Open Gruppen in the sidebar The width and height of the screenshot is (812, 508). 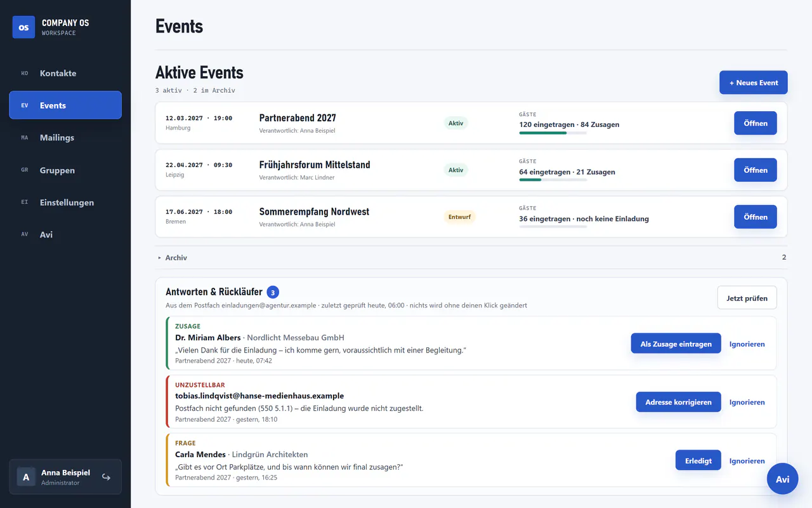click(x=65, y=170)
